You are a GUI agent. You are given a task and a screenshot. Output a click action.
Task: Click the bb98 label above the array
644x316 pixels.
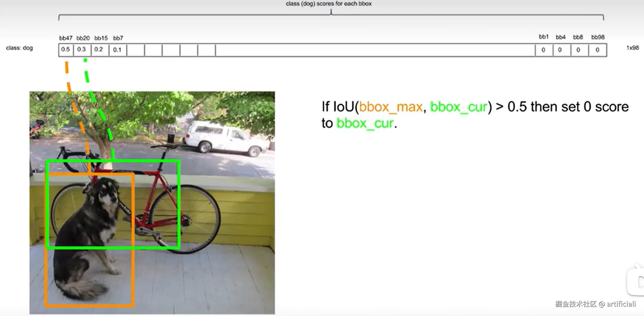[598, 37]
